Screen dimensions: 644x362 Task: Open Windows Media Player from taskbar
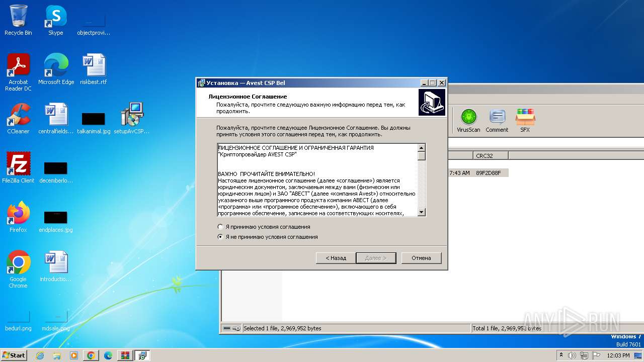(73, 355)
